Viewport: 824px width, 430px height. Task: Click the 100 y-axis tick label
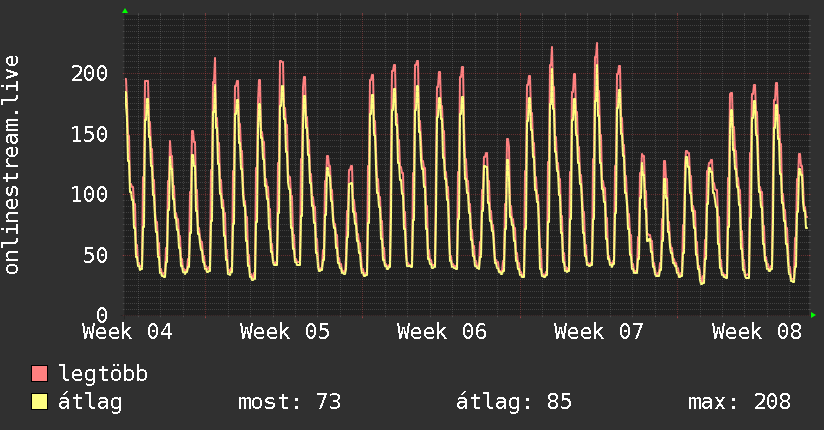click(x=89, y=194)
